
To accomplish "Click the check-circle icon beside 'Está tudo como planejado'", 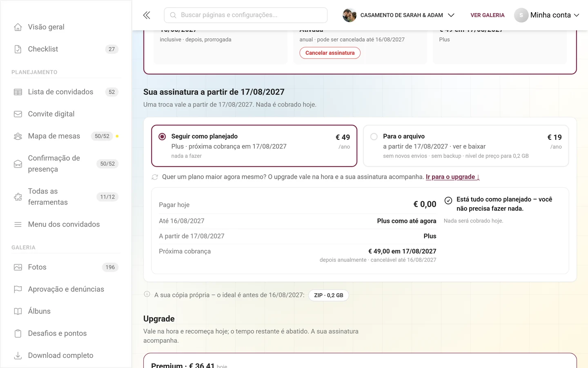I will (448, 200).
